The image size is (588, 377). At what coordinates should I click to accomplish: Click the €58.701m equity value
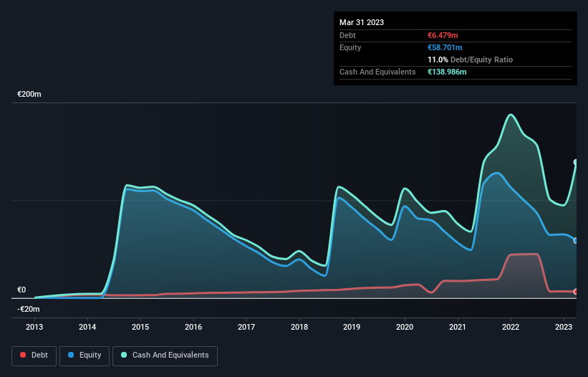(x=445, y=47)
